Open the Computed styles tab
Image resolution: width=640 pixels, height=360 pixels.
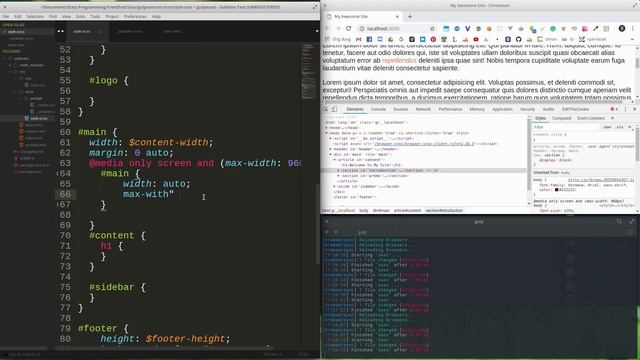click(x=562, y=118)
